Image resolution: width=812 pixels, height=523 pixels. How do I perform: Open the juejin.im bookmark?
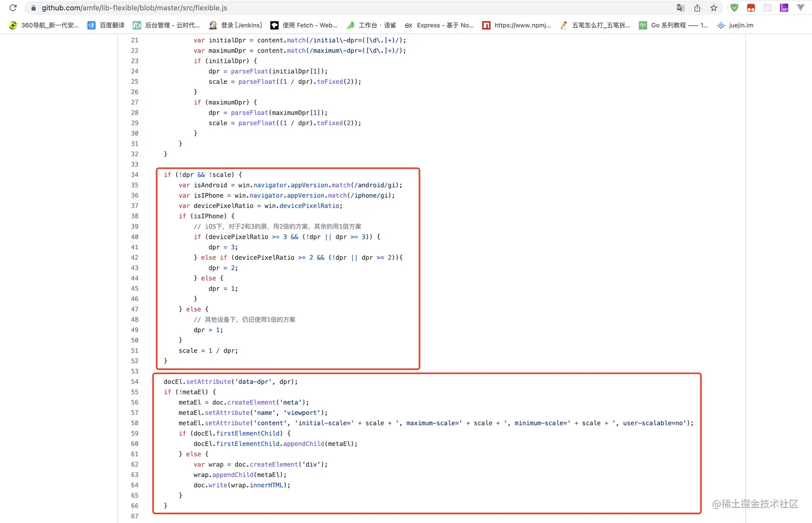coord(735,25)
